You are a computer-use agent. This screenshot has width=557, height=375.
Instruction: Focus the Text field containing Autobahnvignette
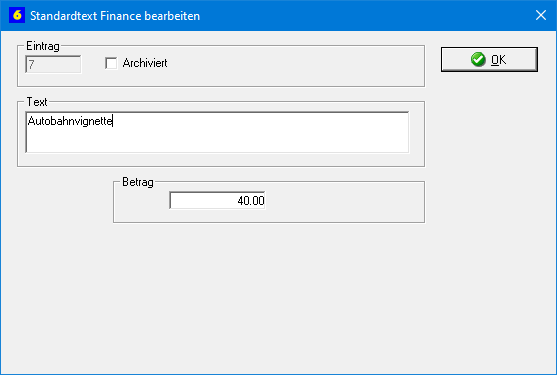click(x=217, y=132)
